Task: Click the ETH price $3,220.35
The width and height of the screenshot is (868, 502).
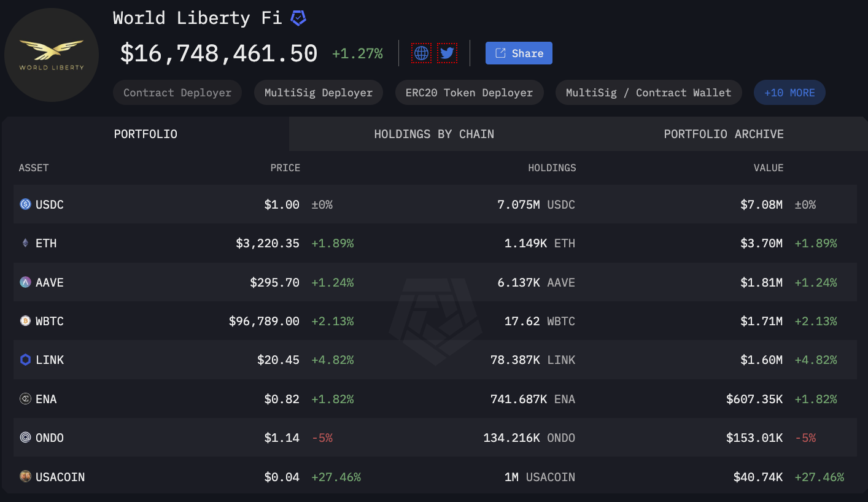Action: point(268,243)
